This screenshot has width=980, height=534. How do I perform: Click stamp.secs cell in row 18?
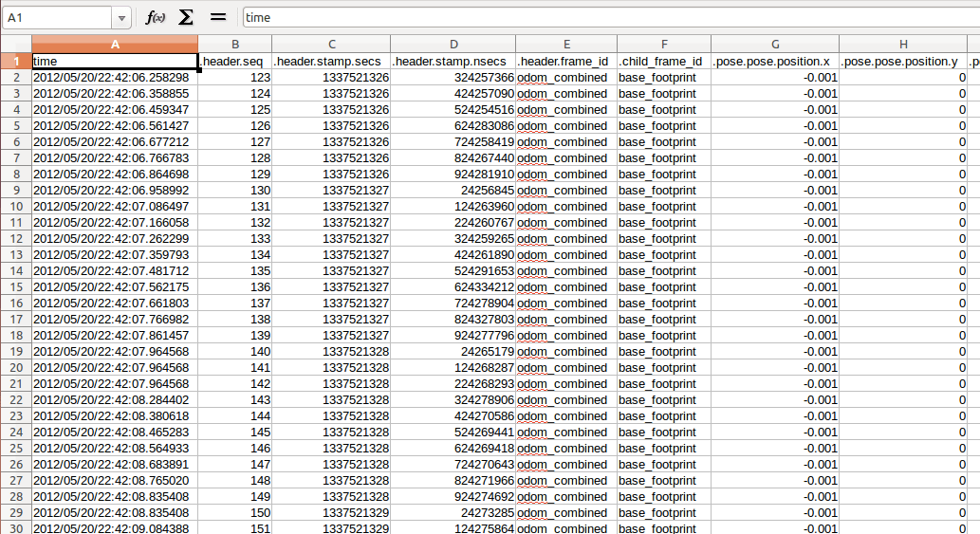tap(331, 336)
